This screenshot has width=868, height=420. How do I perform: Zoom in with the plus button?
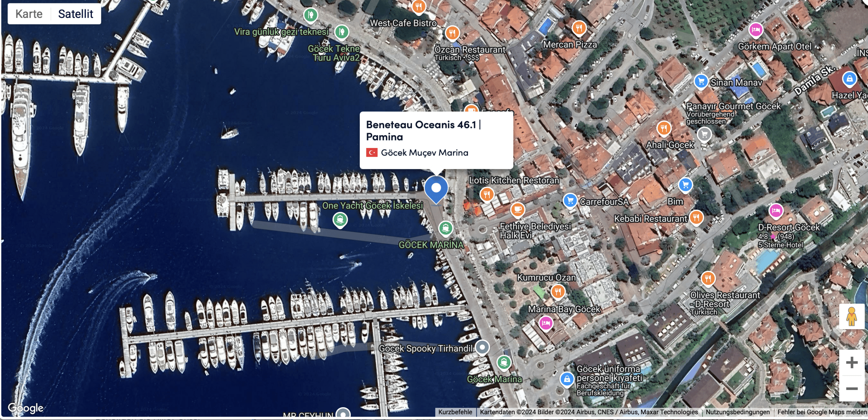point(852,363)
